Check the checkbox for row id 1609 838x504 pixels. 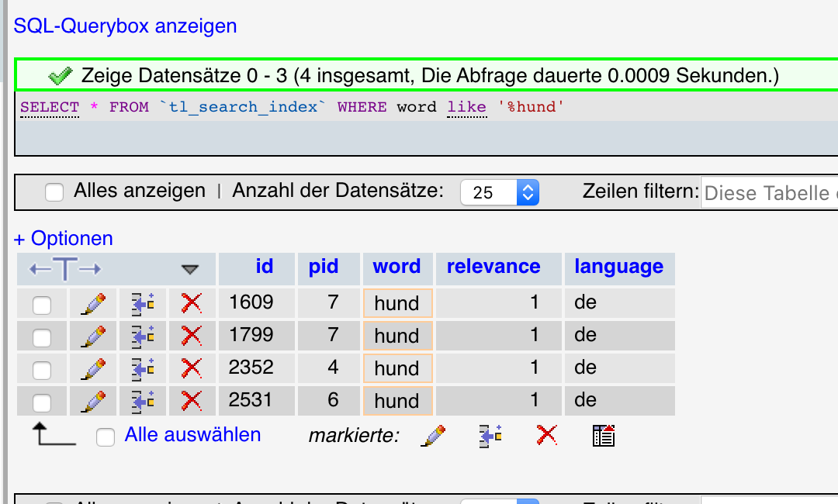point(41,302)
